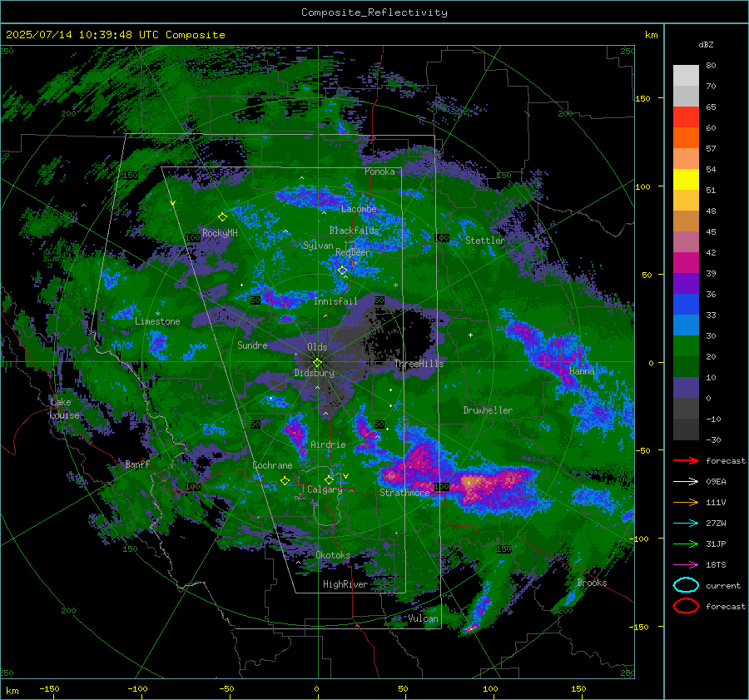Image resolution: width=749 pixels, height=700 pixels.
Task: Click the Ponoka city label
Action: point(379,171)
